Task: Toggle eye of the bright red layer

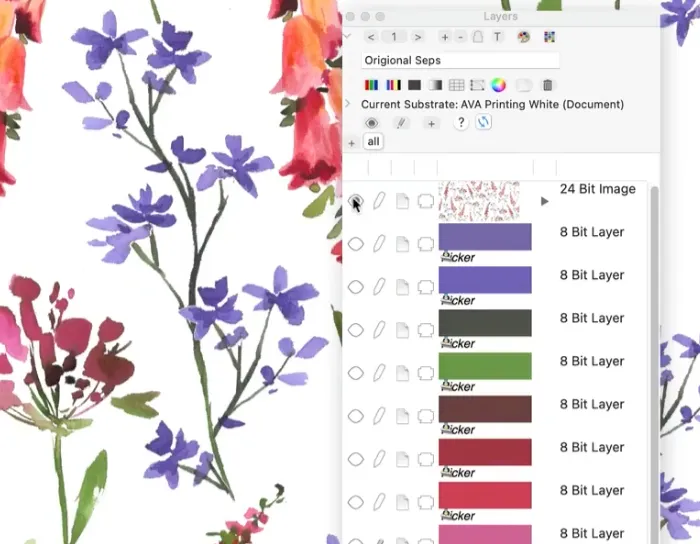Action: [356, 502]
